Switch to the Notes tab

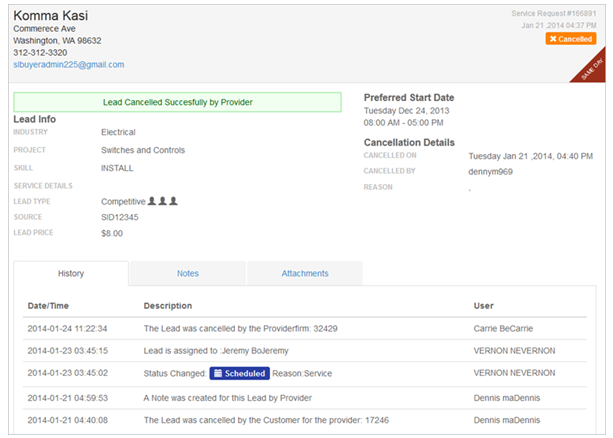[187, 273]
